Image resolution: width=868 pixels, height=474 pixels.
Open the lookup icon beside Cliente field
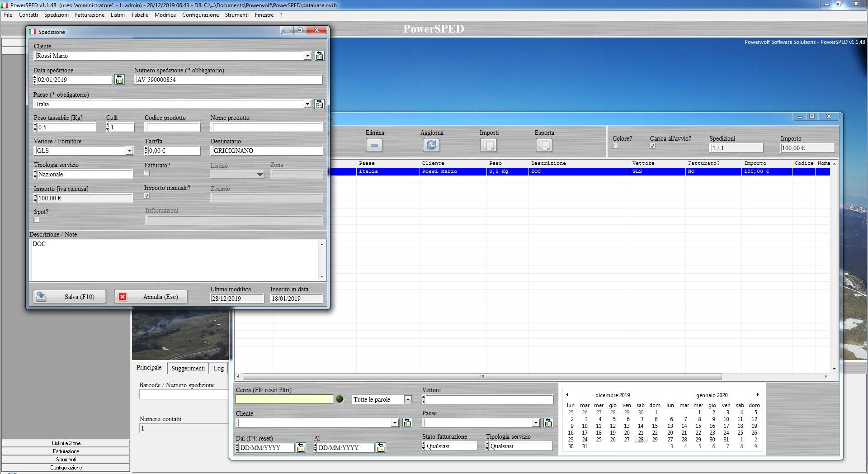319,56
